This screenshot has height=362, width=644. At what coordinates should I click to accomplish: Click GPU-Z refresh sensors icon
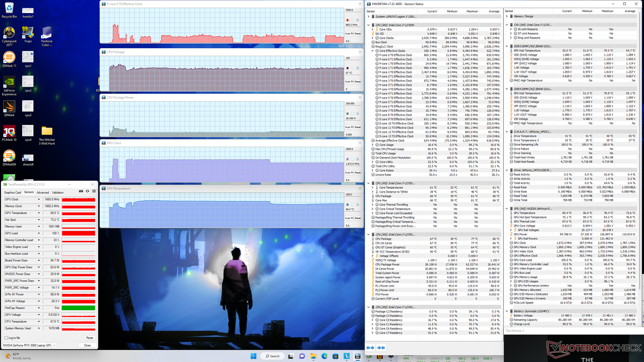click(x=88, y=191)
